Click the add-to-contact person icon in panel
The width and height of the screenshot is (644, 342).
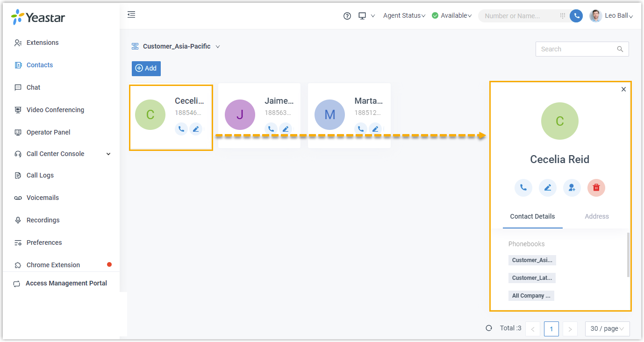pyautogui.click(x=572, y=188)
